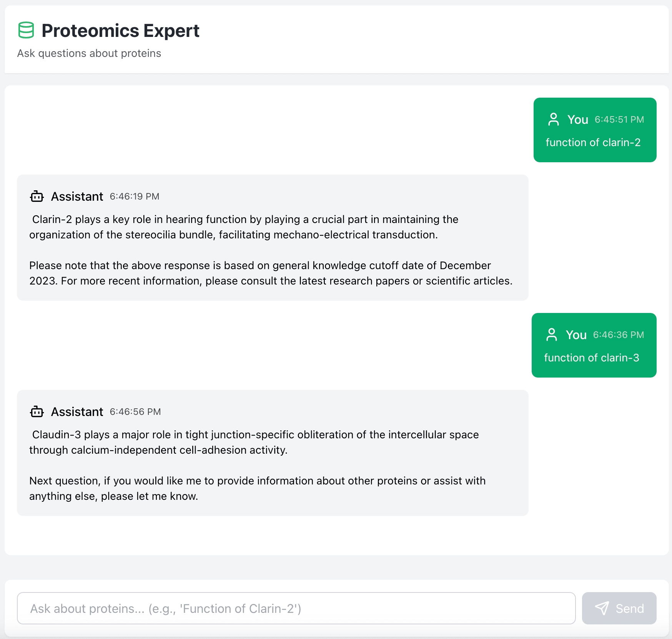Click the user icon in the clarin-3 message bubble
This screenshot has width=672, height=639.
pos(552,335)
